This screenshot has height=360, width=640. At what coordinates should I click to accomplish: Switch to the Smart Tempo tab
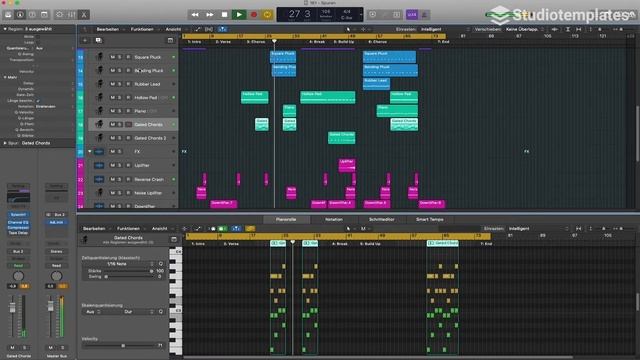tap(429, 220)
